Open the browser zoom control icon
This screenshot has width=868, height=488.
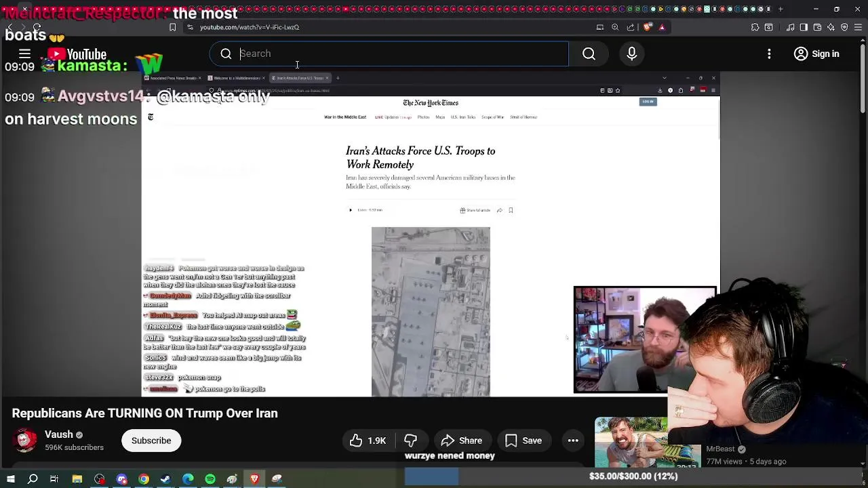[615, 27]
